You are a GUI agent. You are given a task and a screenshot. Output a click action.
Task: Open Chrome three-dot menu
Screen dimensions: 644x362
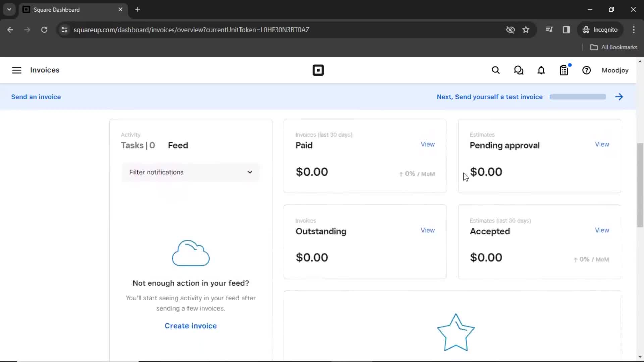634,29
